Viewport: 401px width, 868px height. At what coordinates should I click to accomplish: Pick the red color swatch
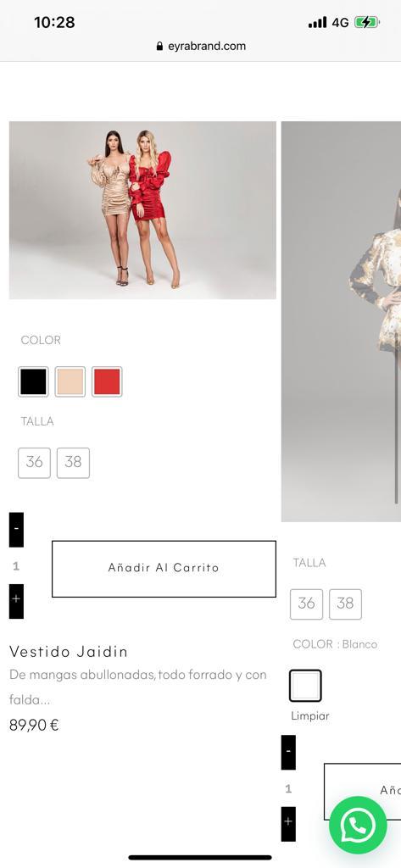pyautogui.click(x=107, y=381)
